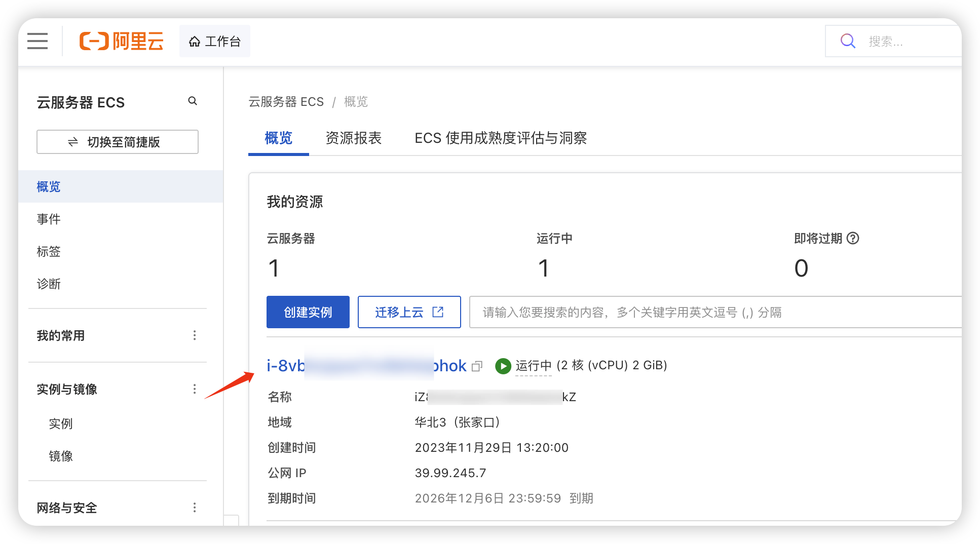The height and width of the screenshot is (544, 980).
Task: Click the 创建实例 button
Action: point(308,312)
